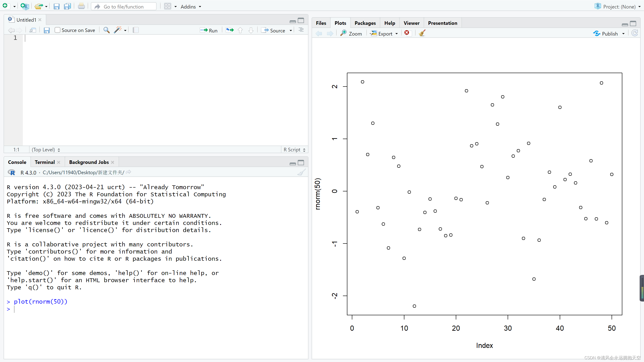Open the Addins dropdown
This screenshot has height=362, width=644.
(x=191, y=7)
